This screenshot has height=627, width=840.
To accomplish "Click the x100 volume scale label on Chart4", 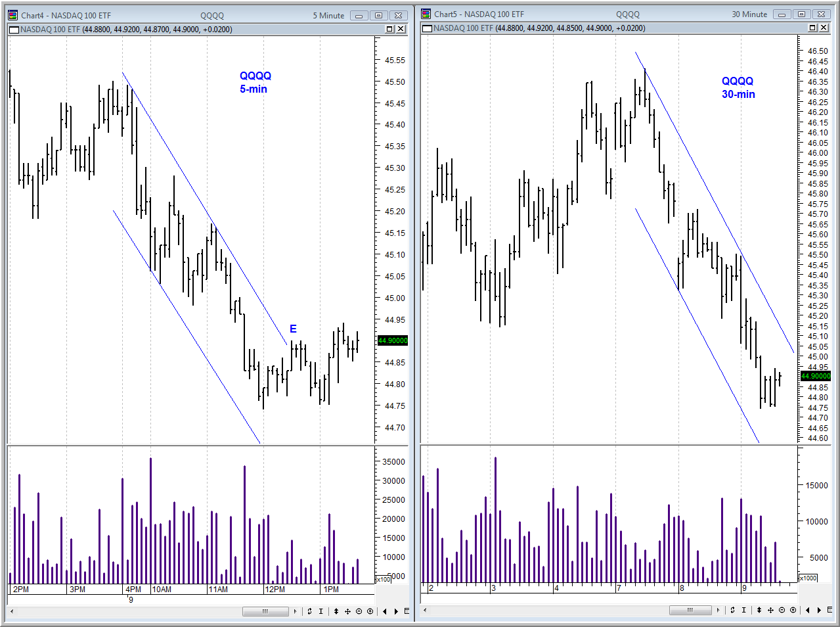I will coord(384,579).
